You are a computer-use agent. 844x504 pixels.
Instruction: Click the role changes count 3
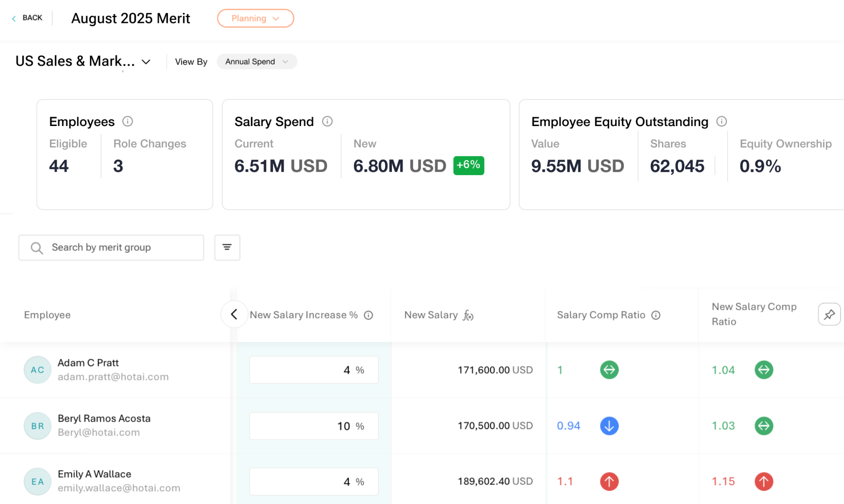pyautogui.click(x=118, y=166)
